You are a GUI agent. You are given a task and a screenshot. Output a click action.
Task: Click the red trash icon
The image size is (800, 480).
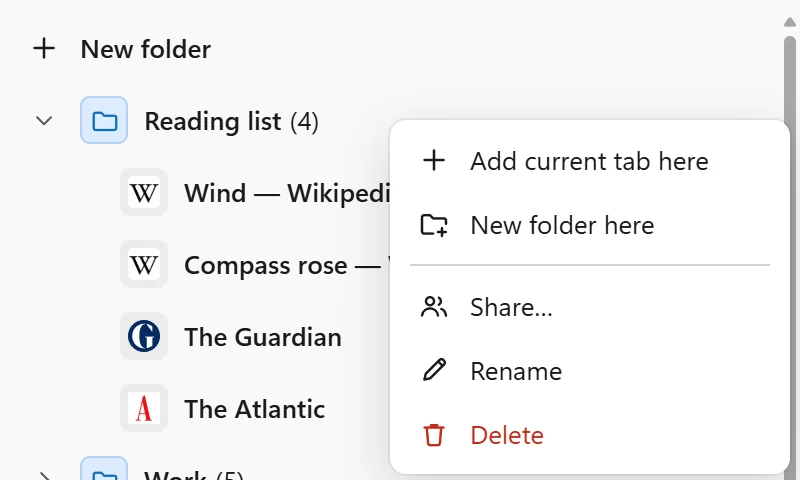(434, 435)
